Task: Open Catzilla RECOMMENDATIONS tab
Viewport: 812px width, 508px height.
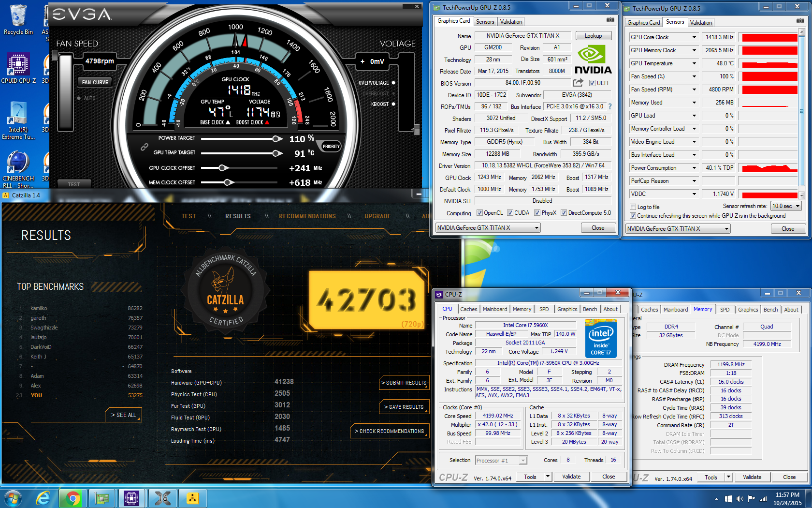Action: 307,216
